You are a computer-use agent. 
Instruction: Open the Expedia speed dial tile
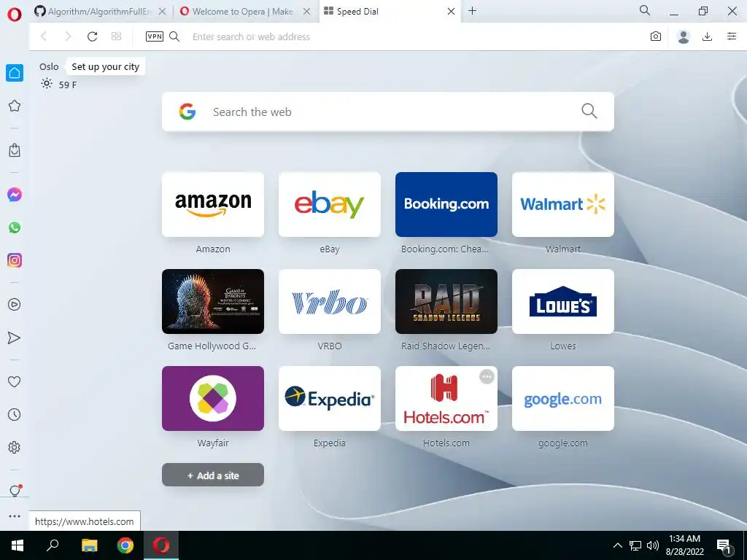pyautogui.click(x=330, y=399)
